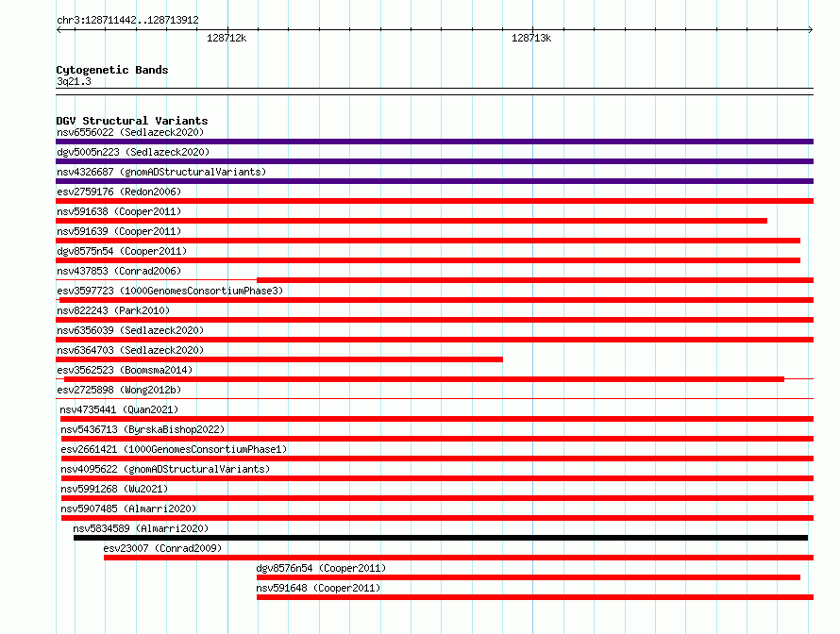Click the red bar under nsv4095622
840x634 pixels.
coord(437,478)
